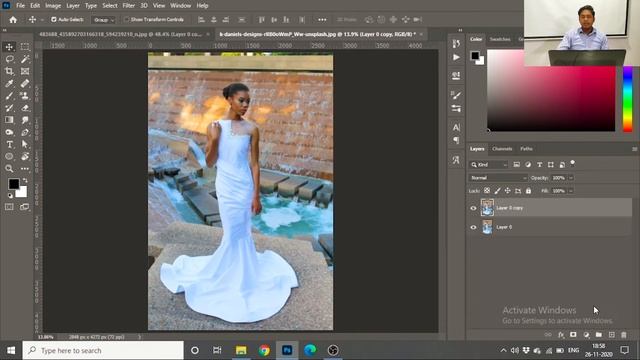
Task: Select the History Brush tool
Action: (9, 108)
